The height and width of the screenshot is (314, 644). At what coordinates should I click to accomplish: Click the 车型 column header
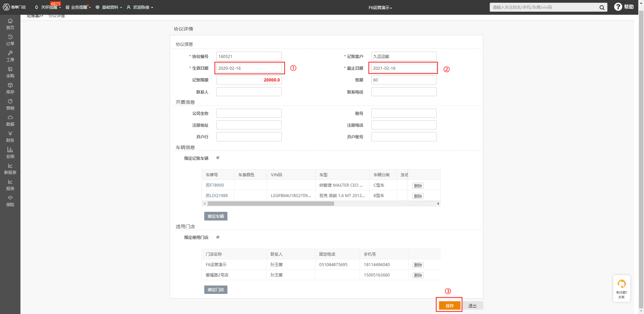click(x=342, y=175)
